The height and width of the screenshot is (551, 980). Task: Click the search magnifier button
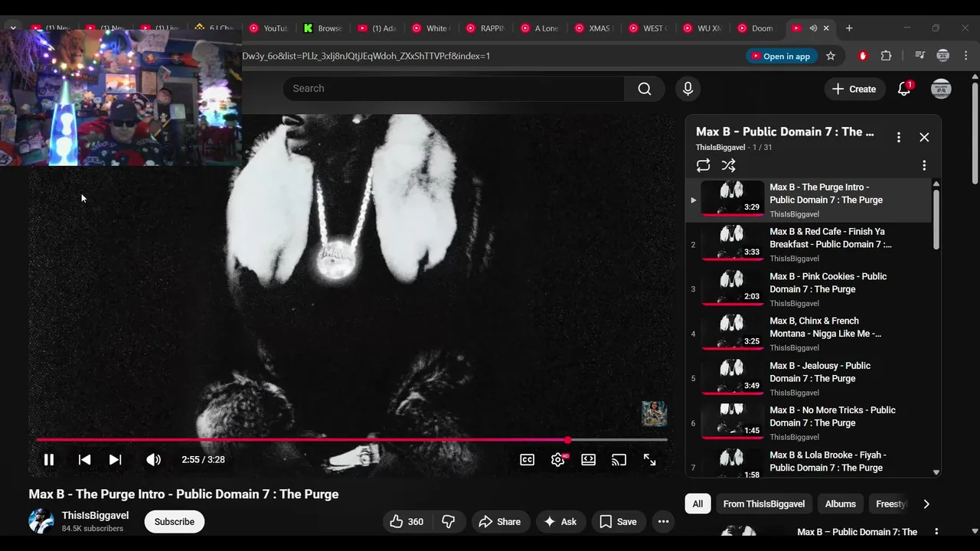(x=645, y=89)
